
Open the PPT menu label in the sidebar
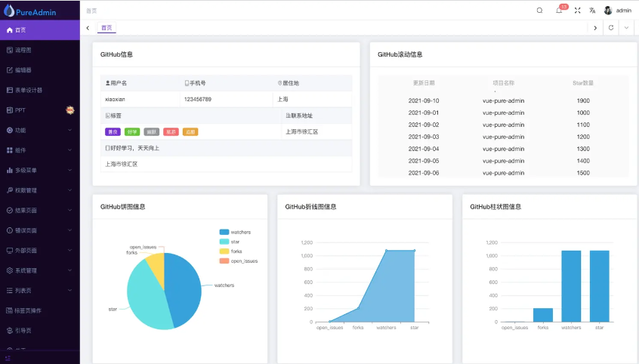(20, 110)
